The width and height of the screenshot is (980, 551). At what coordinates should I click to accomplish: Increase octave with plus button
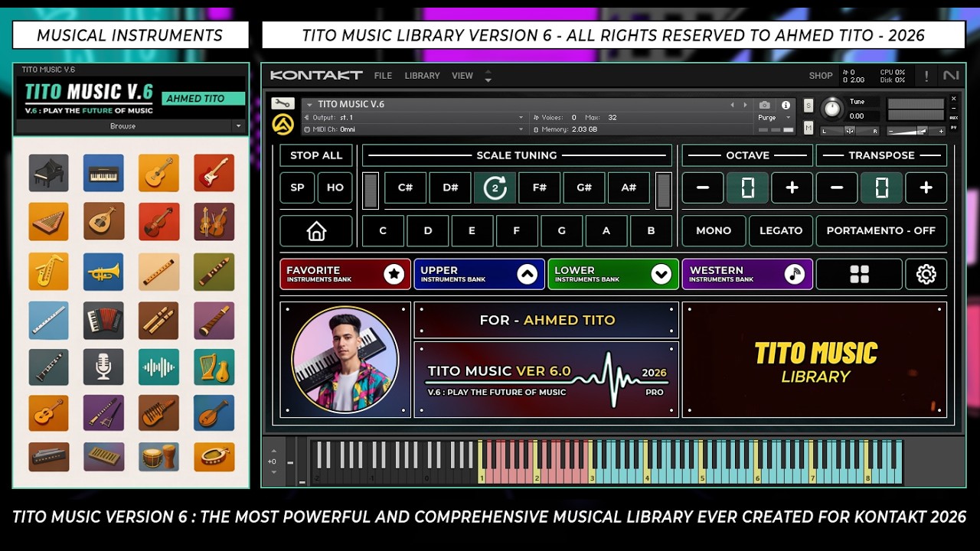[792, 187]
